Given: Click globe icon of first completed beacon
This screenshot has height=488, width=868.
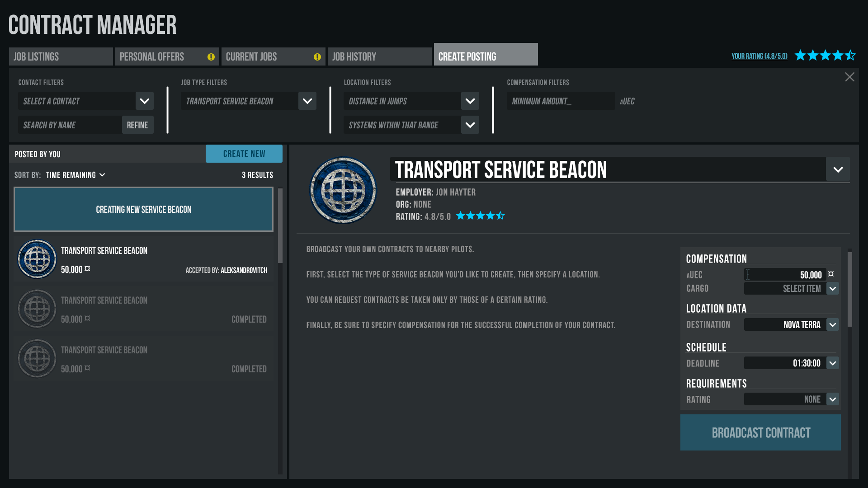Looking at the screenshot, I should click(37, 309).
